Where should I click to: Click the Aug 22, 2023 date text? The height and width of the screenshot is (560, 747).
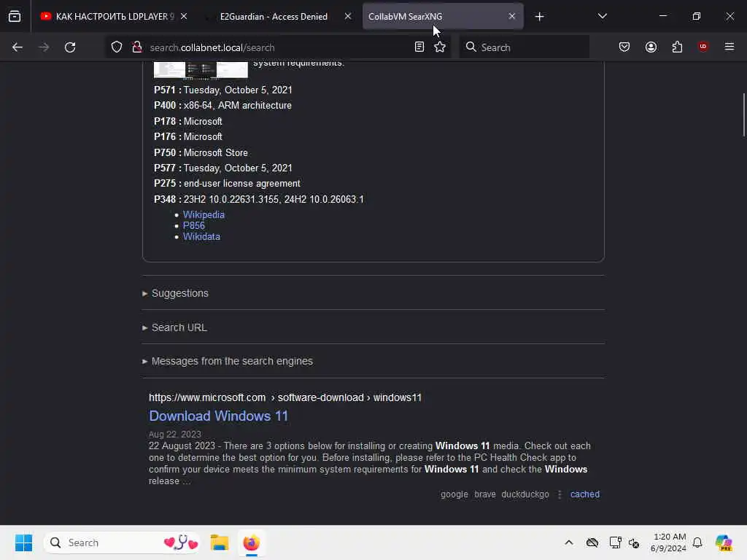point(174,435)
